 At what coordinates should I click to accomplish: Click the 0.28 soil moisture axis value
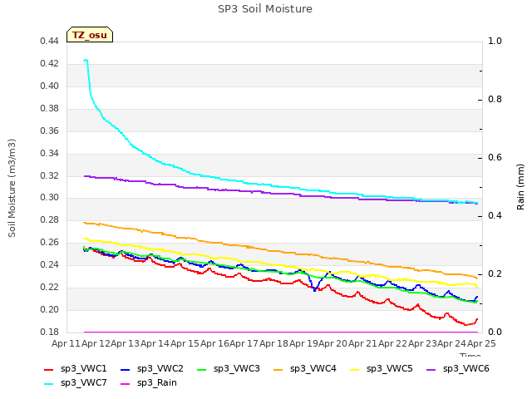pyautogui.click(x=50, y=219)
